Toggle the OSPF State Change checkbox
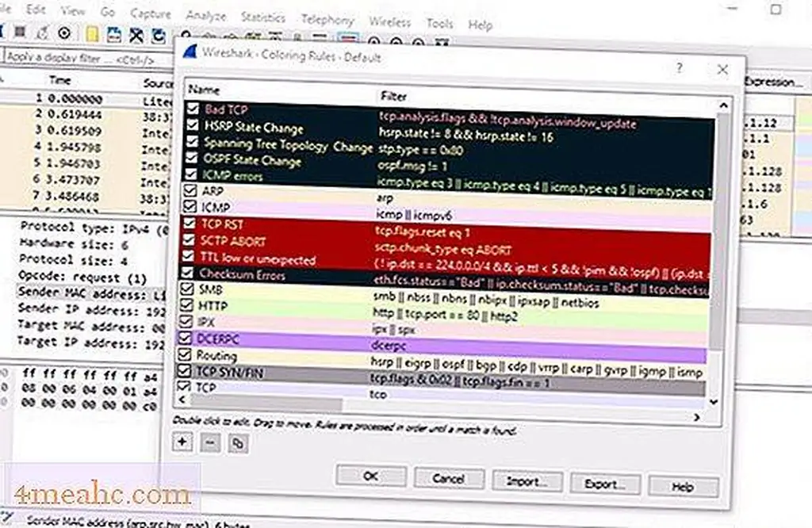 coord(191,157)
